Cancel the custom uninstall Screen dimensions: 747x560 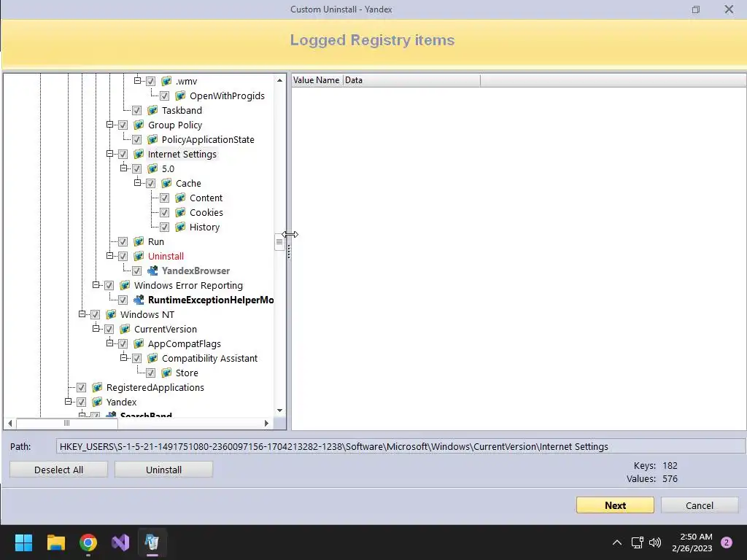point(700,505)
